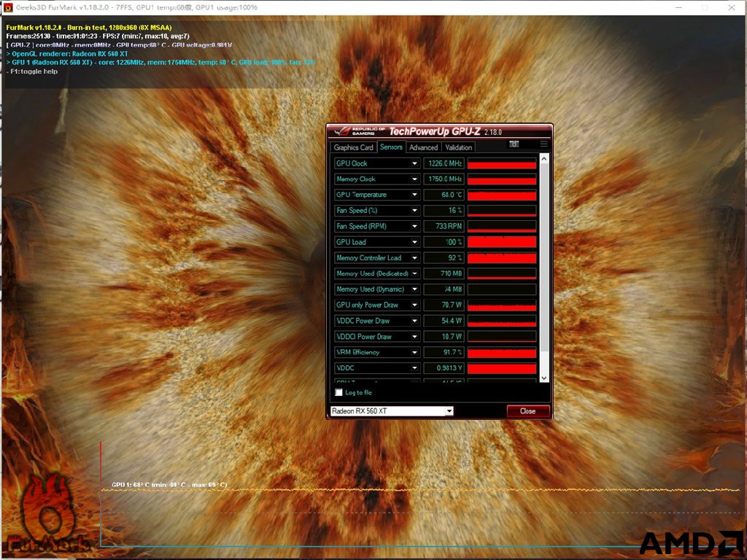Click the GPU Load history graph
The image size is (747, 560).
pyautogui.click(x=502, y=242)
